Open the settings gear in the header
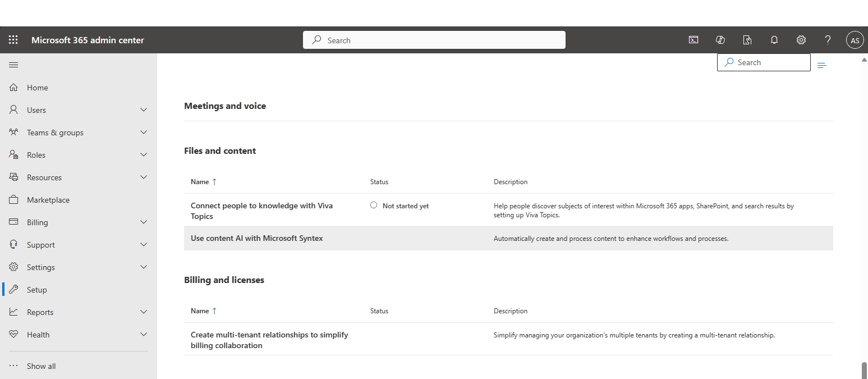This screenshot has width=868, height=379. tap(801, 40)
